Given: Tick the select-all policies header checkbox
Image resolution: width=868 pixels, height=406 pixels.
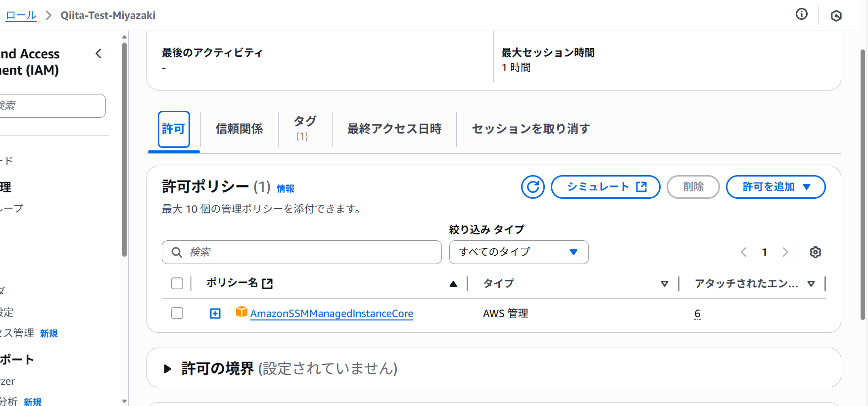Looking at the screenshot, I should [177, 283].
